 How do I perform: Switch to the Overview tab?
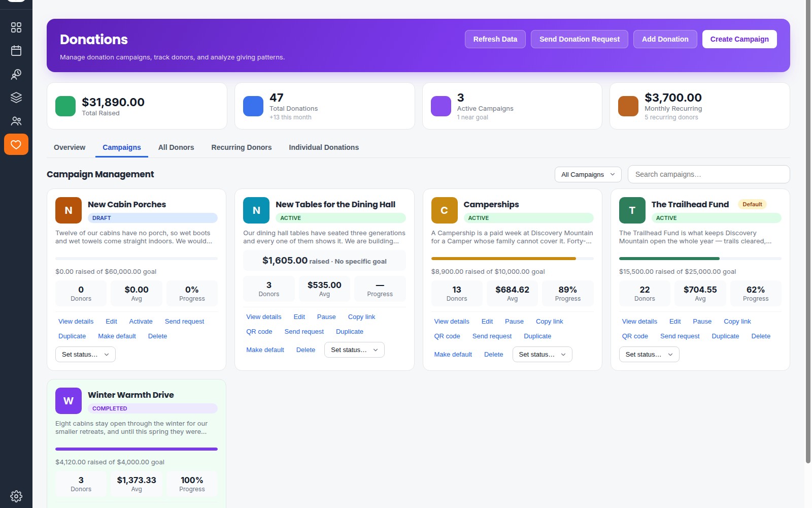pos(70,147)
